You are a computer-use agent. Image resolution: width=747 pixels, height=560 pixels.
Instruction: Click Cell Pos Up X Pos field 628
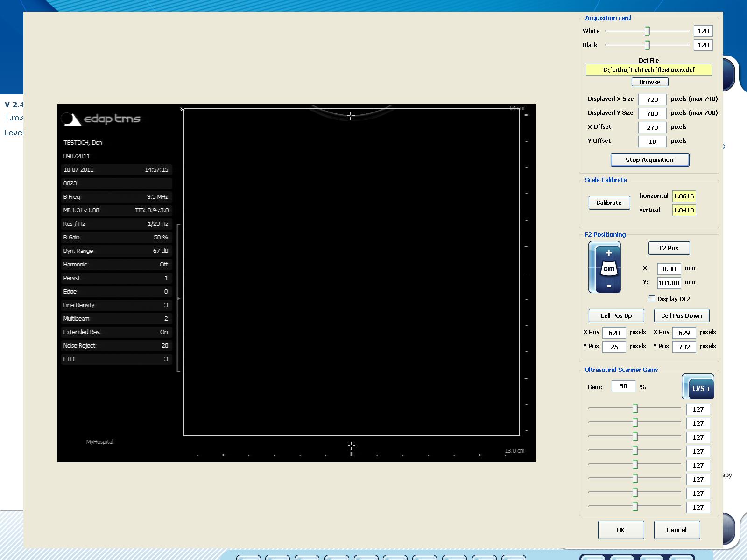coord(614,333)
